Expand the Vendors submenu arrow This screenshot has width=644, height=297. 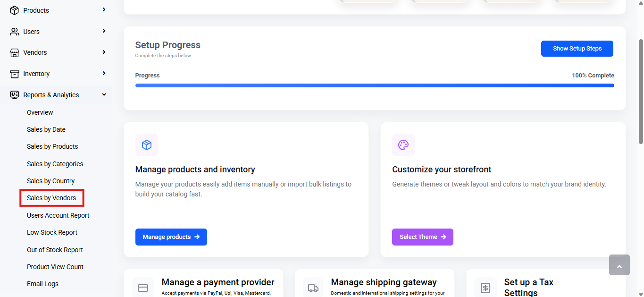tap(104, 52)
